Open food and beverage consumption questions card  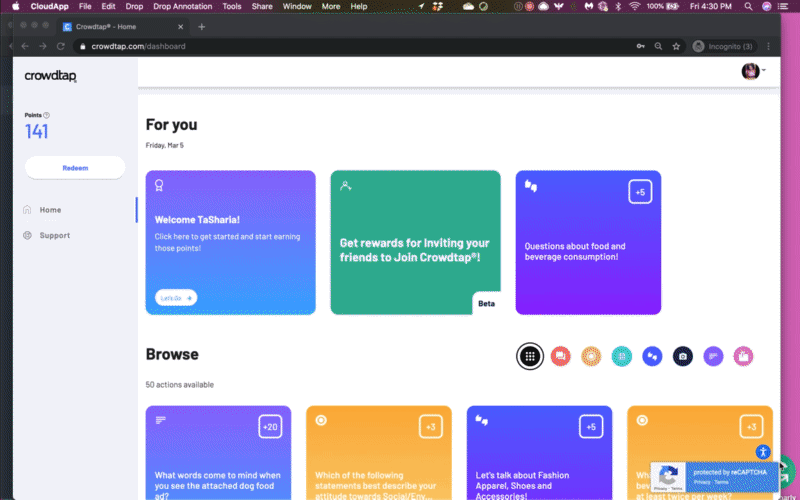click(588, 242)
